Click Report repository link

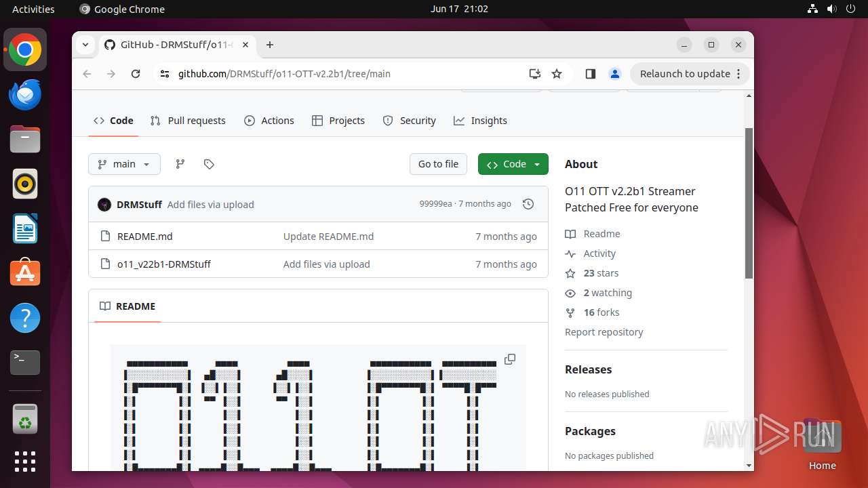click(604, 332)
